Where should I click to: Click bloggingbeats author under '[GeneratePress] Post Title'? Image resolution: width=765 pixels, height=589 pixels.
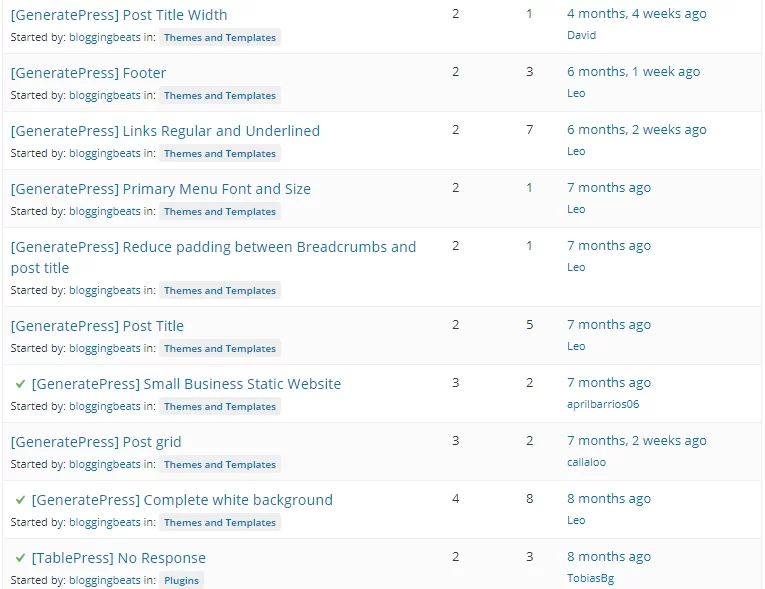pyautogui.click(x=105, y=349)
